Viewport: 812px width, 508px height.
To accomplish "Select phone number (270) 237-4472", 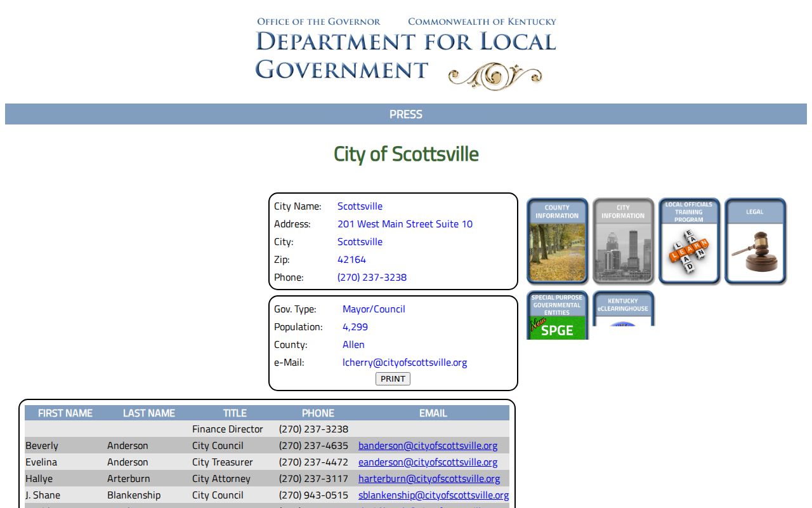I will [x=313, y=462].
